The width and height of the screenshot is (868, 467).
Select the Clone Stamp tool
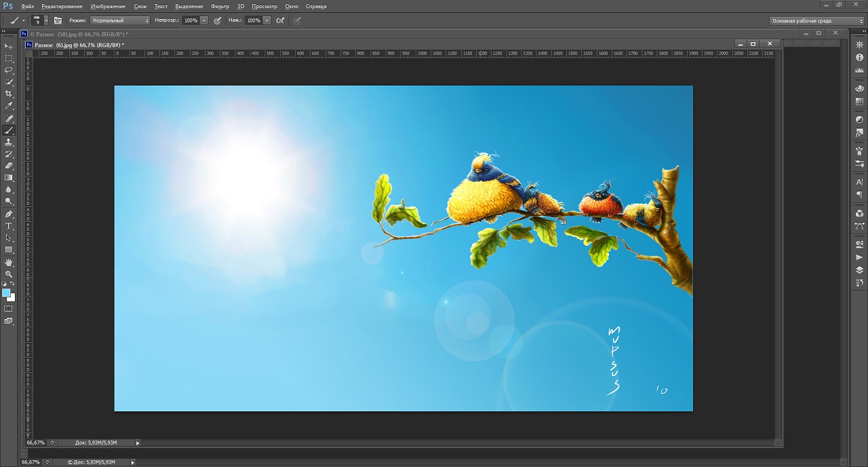point(9,143)
